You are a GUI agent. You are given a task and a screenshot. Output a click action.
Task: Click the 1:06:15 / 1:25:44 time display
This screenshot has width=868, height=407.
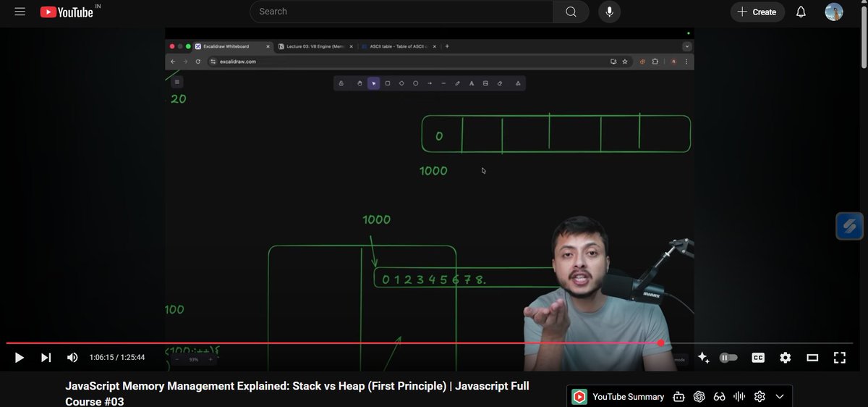117,358
